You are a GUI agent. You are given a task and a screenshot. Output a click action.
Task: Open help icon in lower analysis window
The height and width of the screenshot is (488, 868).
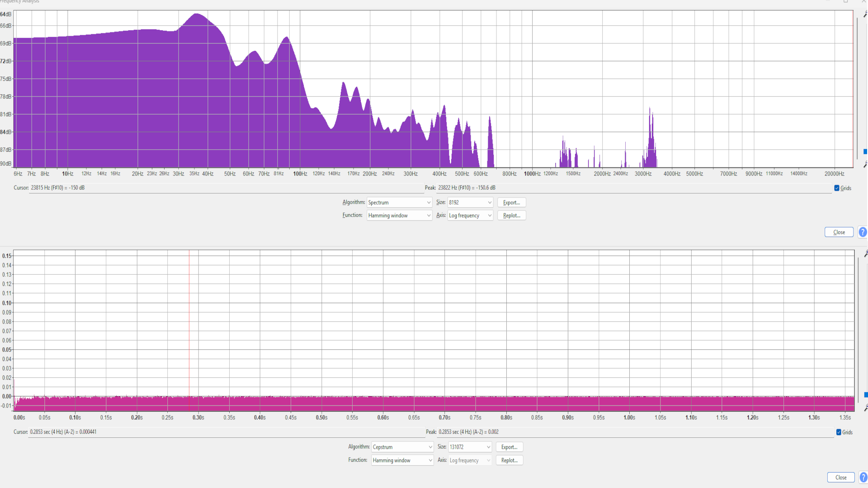click(x=863, y=477)
